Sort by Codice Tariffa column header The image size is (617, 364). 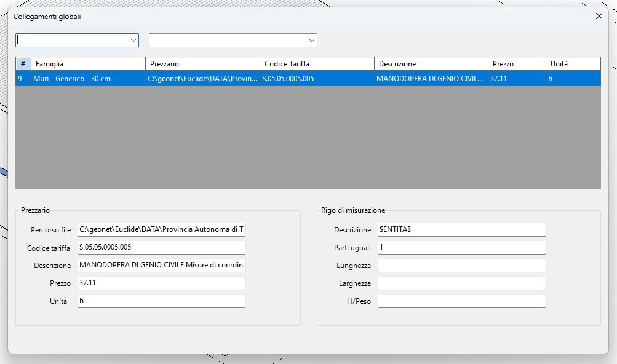pyautogui.click(x=316, y=64)
